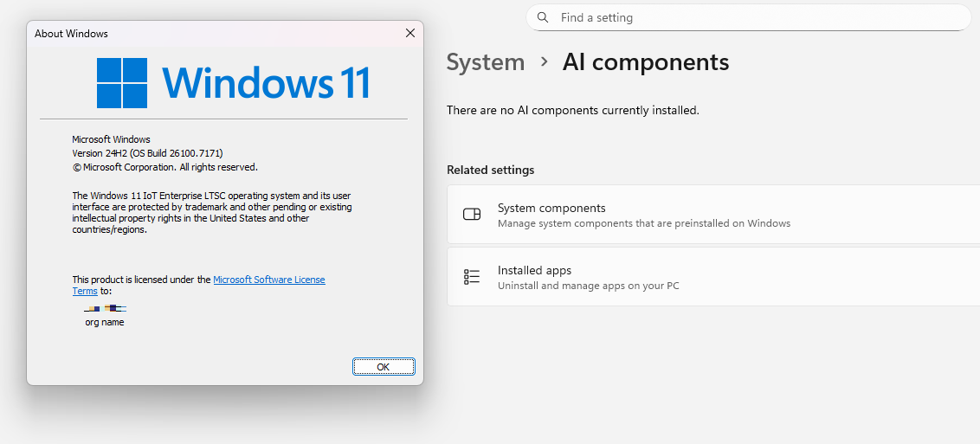Go back to System breadcrumb
Image resolution: width=980 pixels, height=444 pixels.
pyautogui.click(x=486, y=62)
